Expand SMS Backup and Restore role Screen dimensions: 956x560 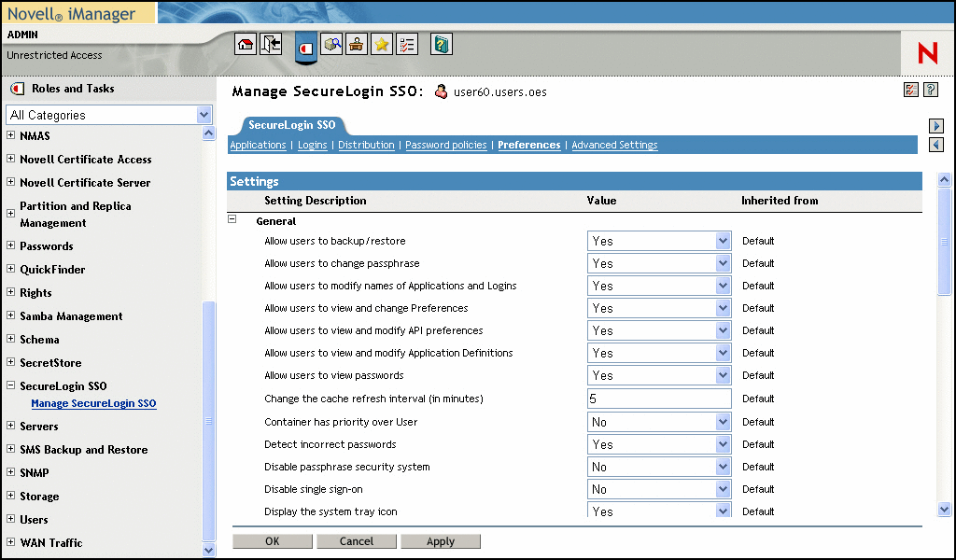click(x=11, y=449)
